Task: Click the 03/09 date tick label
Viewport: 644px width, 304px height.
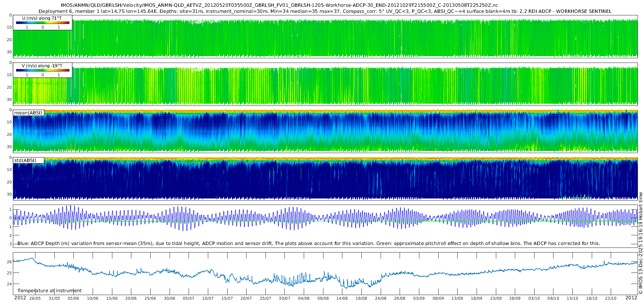Action: (419, 298)
